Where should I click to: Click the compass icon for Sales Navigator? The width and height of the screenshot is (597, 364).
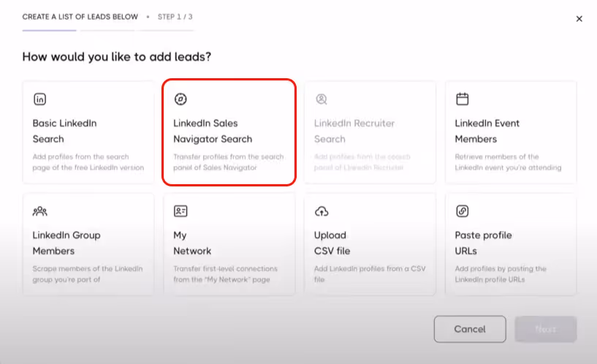point(180,99)
